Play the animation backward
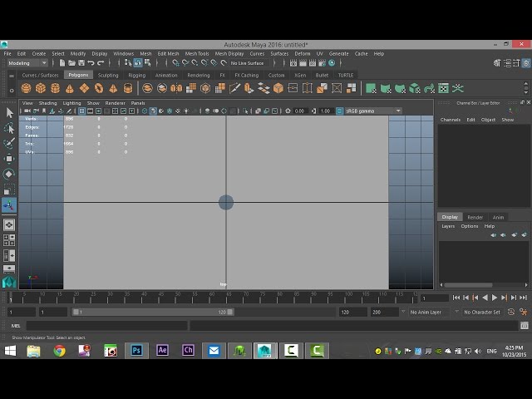 tap(485, 298)
